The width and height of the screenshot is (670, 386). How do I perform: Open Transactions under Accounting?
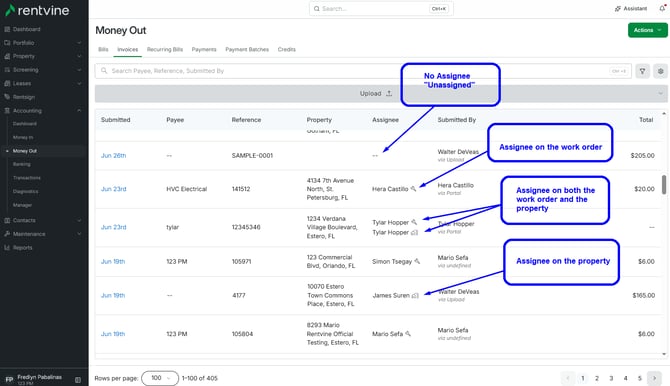[26, 178]
